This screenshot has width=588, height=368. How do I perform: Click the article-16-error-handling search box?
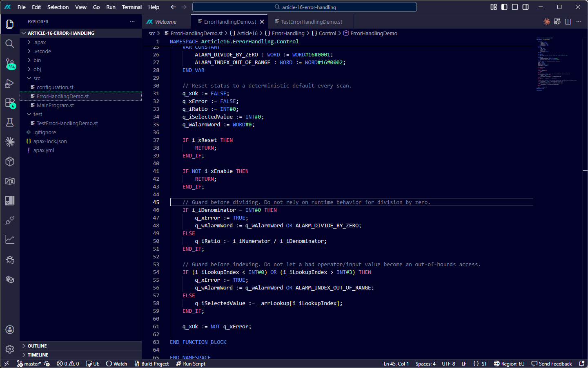pyautogui.click(x=305, y=7)
